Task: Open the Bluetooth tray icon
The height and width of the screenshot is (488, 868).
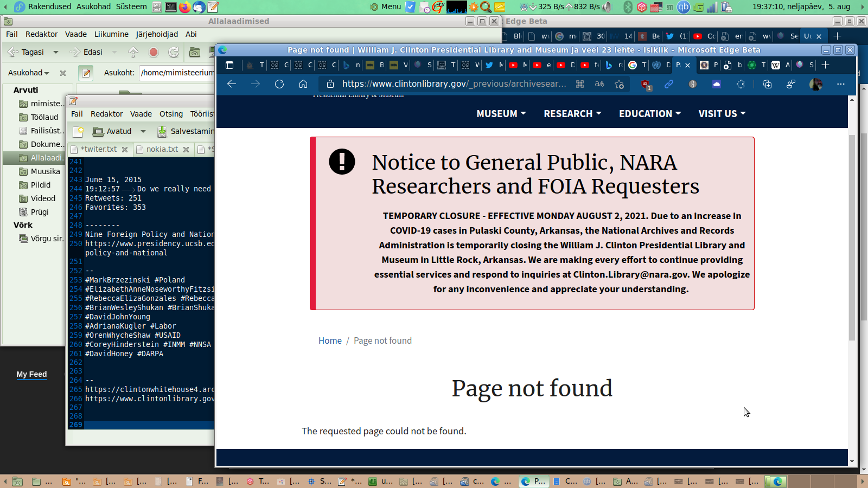Action: pos(628,7)
